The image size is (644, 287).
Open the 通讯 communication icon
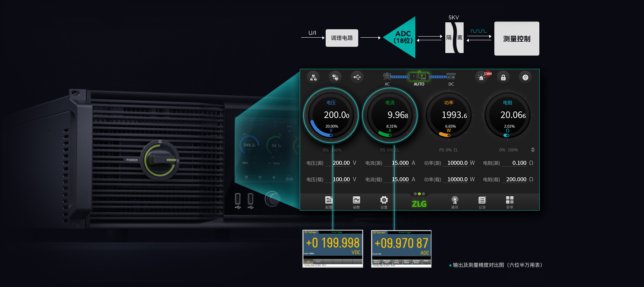click(x=454, y=202)
